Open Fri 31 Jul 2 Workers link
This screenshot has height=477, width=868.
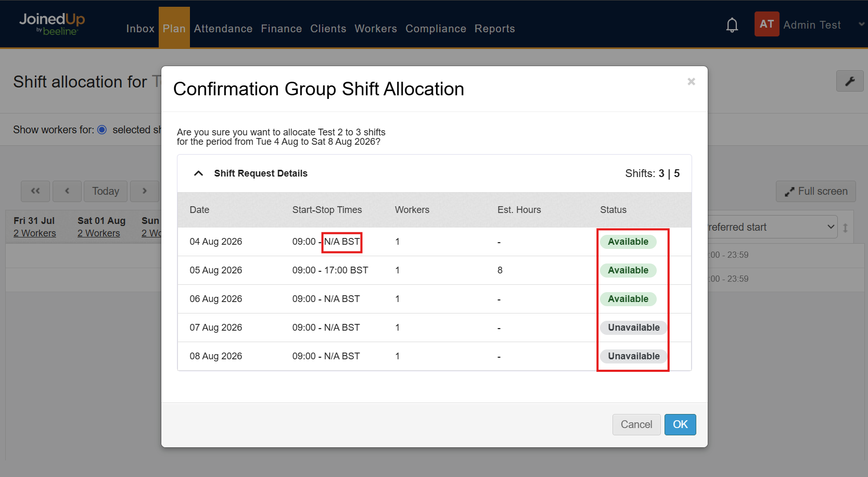click(35, 233)
